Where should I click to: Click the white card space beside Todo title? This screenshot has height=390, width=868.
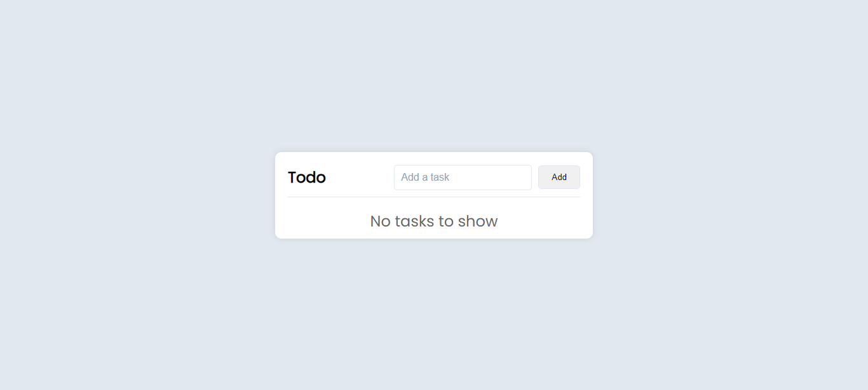pyautogui.click(x=359, y=178)
